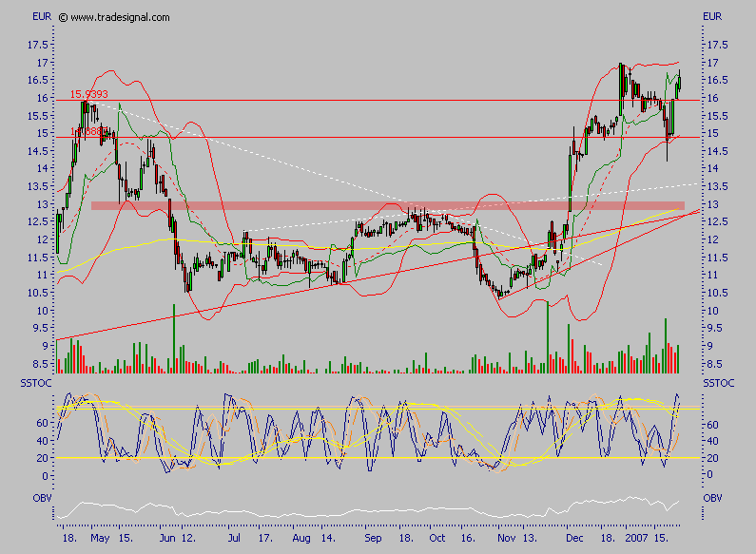Click the tallest green volume bar in June
756x554 pixels.
(x=175, y=337)
